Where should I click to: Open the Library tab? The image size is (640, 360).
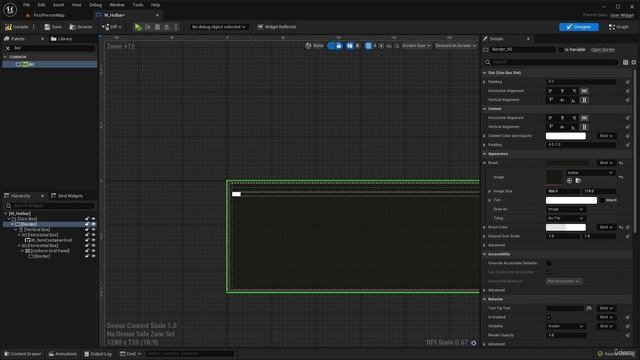pos(61,39)
